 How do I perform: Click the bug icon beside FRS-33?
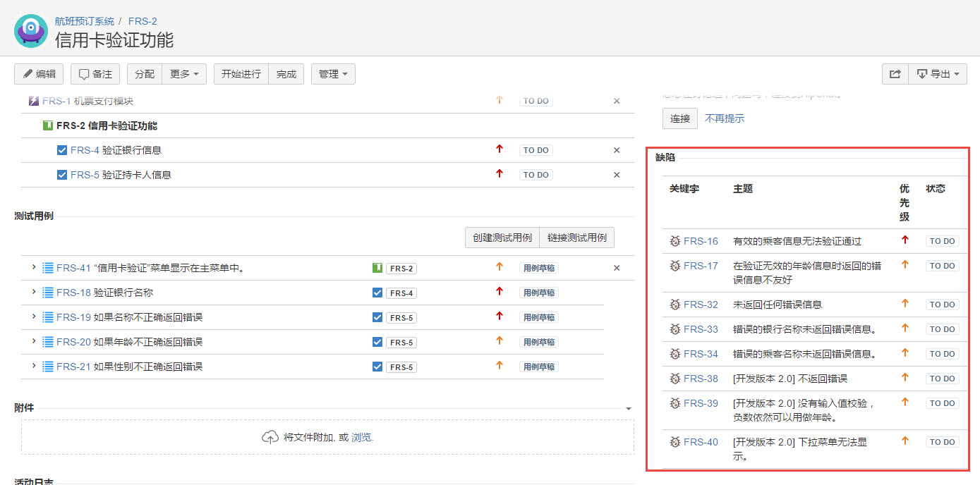(x=675, y=329)
